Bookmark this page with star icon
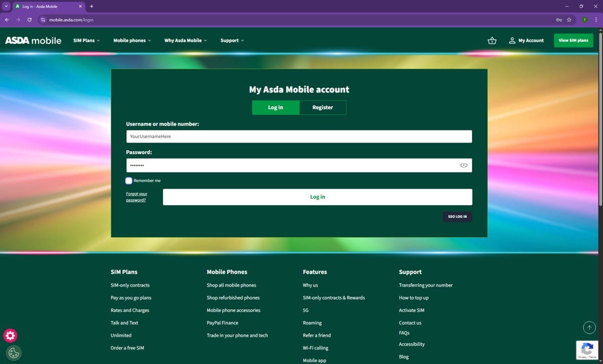 pyautogui.click(x=569, y=20)
